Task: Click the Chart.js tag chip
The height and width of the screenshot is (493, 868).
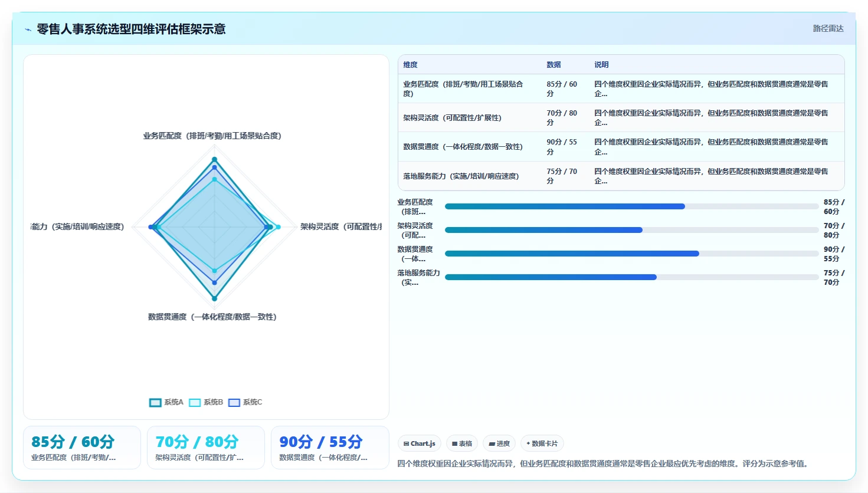Action: pyautogui.click(x=420, y=443)
